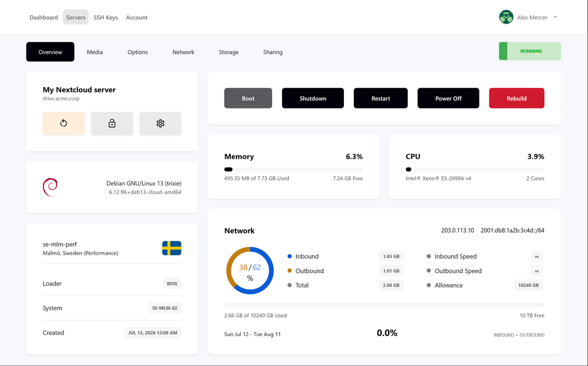Viewport: 588px width, 366px height.
Task: Open the SSH Keys page
Action: point(106,17)
